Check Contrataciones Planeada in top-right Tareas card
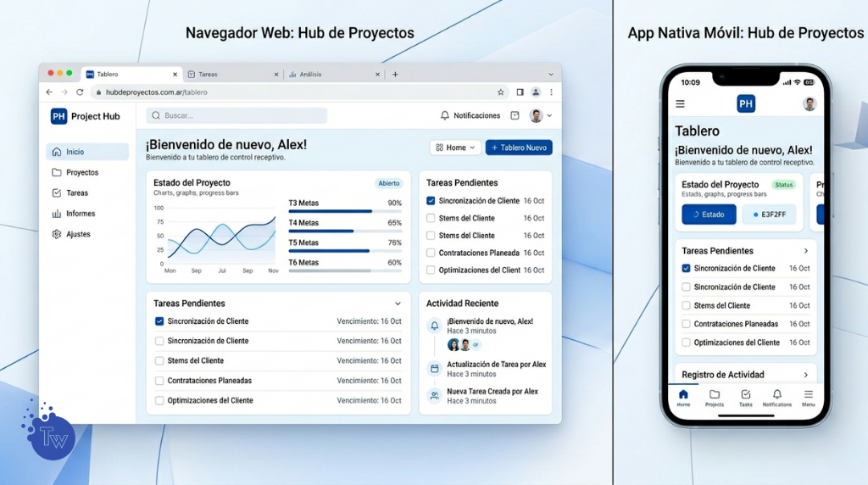This screenshot has height=485, width=868. coord(431,253)
